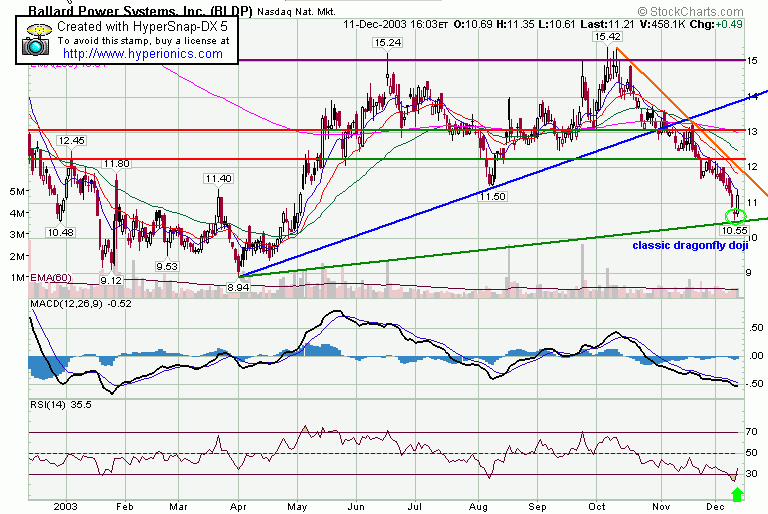Click the 30 level on the RSI axis
The image size is (768, 514).
point(752,473)
